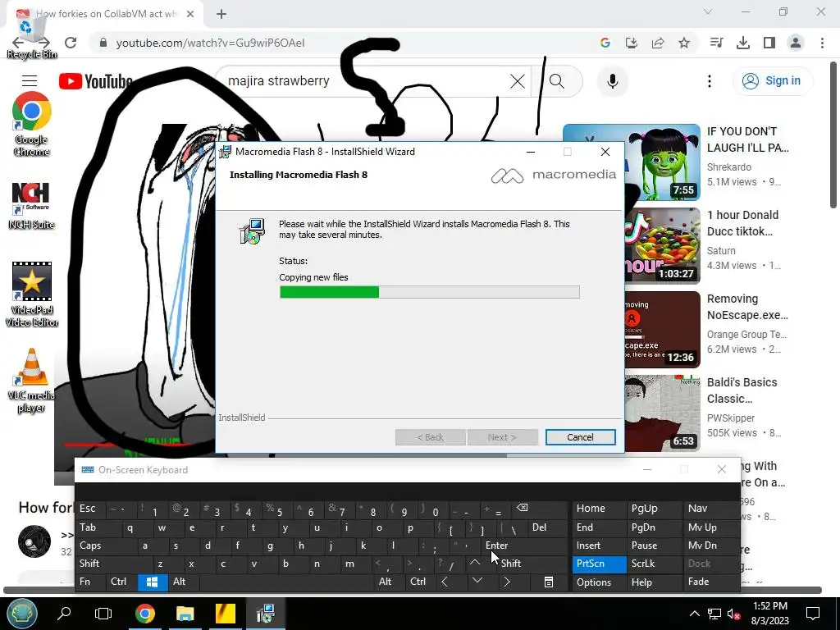This screenshot has width=840, height=630.
Task: Click the Options key on On-Screen Keyboard
Action: [x=599, y=582]
